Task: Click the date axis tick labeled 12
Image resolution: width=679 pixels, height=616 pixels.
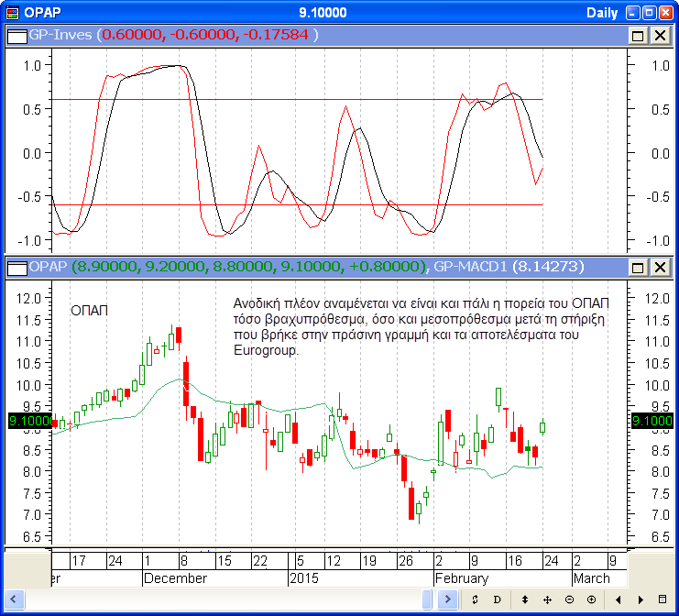Action: (x=334, y=561)
